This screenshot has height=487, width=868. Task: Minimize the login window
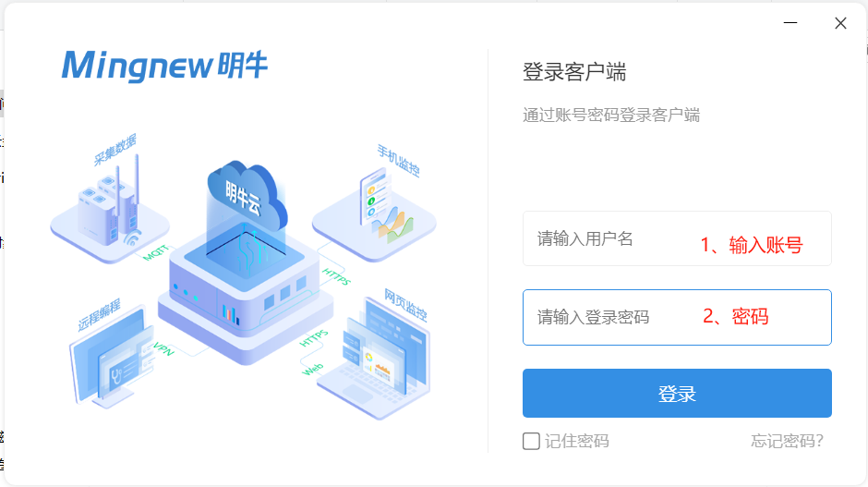[790, 23]
